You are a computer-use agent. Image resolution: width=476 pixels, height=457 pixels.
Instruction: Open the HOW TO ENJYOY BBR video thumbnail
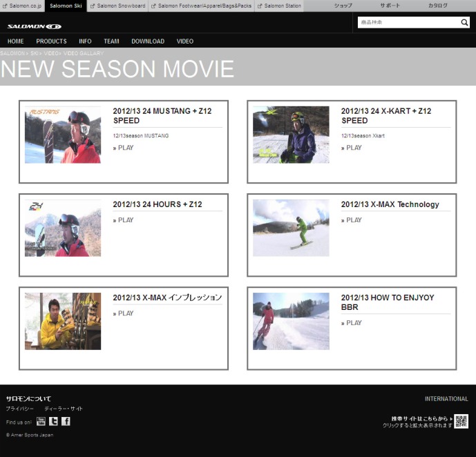pos(291,321)
